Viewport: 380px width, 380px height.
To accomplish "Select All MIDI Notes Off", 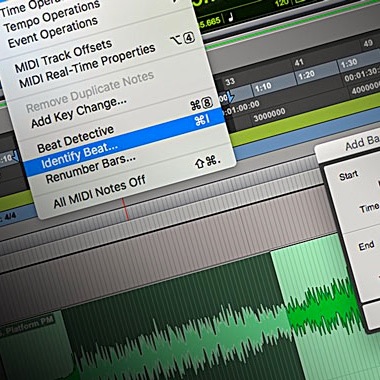I will 100,192.
